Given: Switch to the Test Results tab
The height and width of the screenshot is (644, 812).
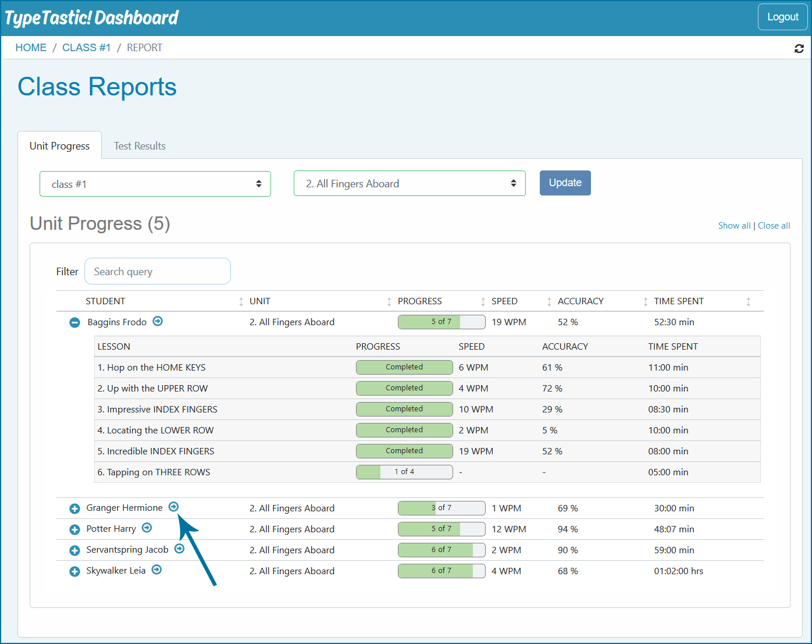Looking at the screenshot, I should (140, 146).
